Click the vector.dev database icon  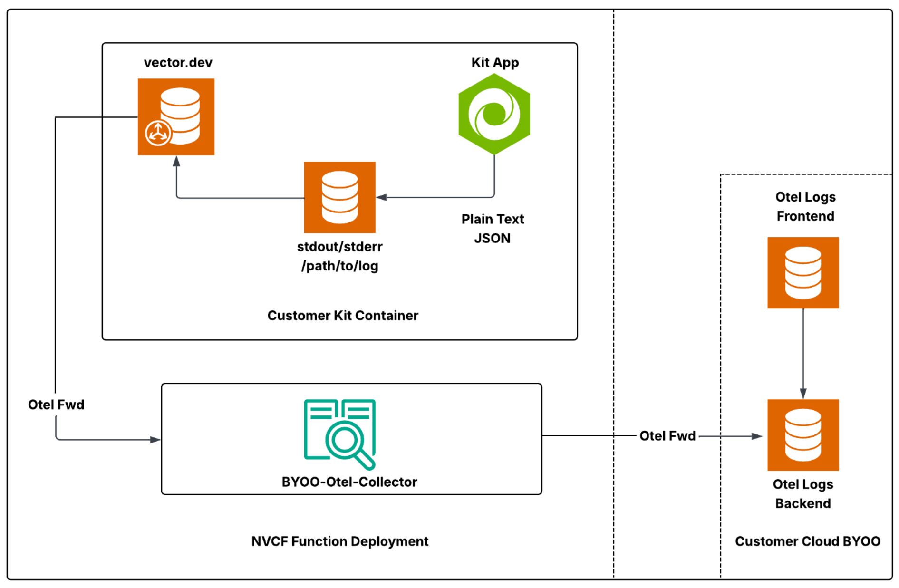(x=176, y=116)
